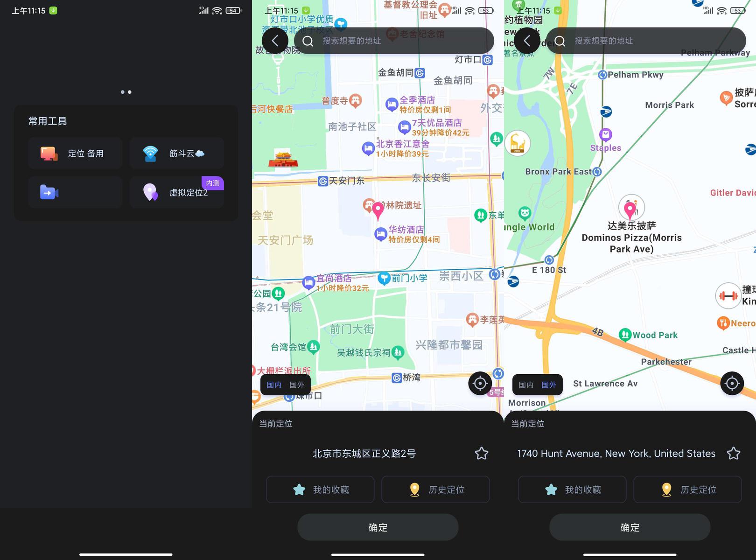The width and height of the screenshot is (756, 560).
Task: Tap 台湾会馆 marker
Action: pos(314,347)
